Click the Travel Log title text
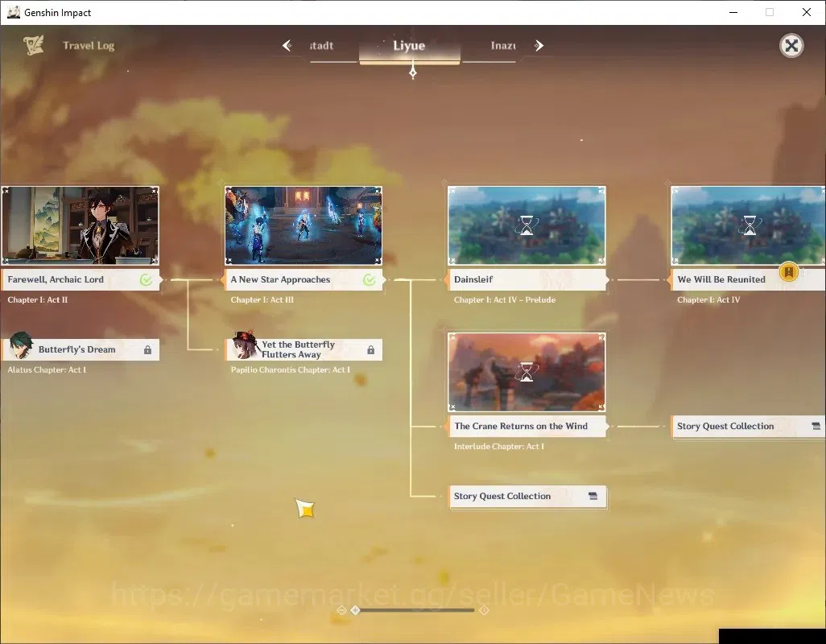 point(89,46)
